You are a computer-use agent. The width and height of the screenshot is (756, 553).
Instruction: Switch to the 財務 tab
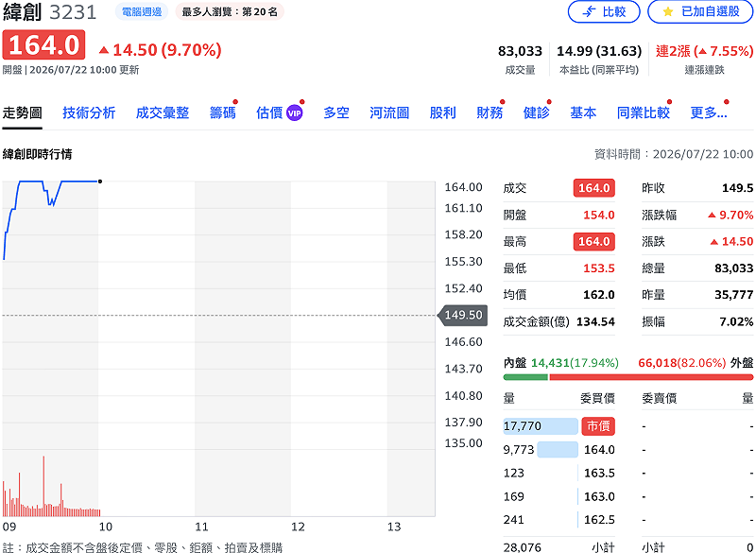pos(490,112)
